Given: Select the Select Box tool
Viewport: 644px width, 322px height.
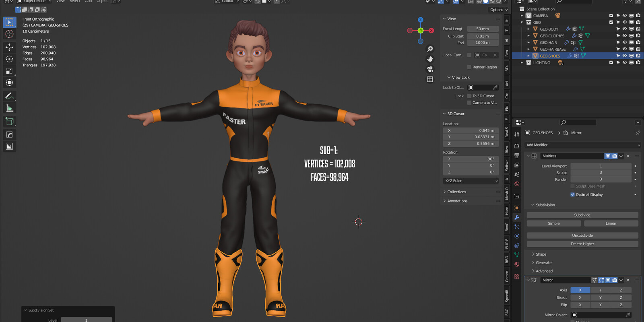Looking at the screenshot, I should click(9, 22).
